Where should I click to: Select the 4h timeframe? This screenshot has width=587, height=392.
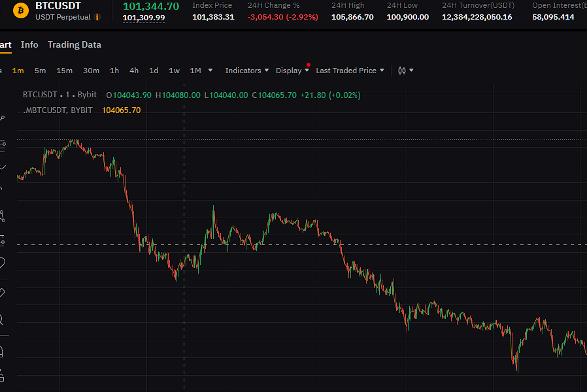[134, 71]
